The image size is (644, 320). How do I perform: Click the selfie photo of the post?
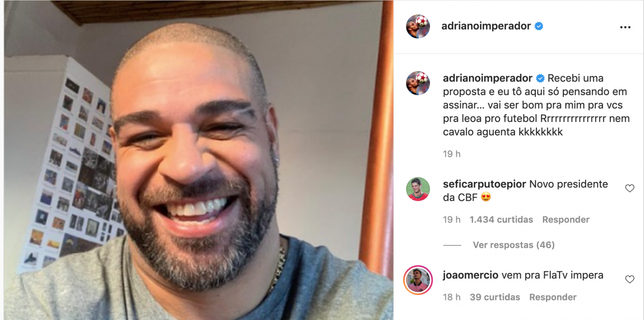pyautogui.click(x=199, y=160)
